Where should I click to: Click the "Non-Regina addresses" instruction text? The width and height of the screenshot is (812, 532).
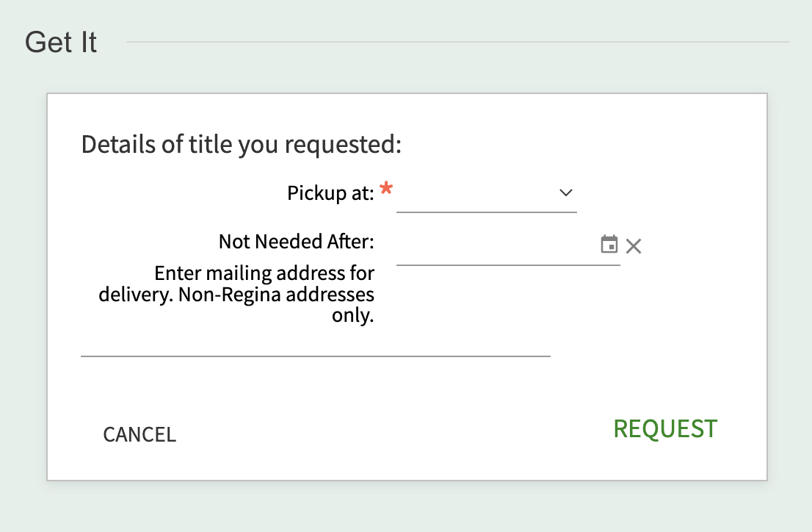[276, 295]
